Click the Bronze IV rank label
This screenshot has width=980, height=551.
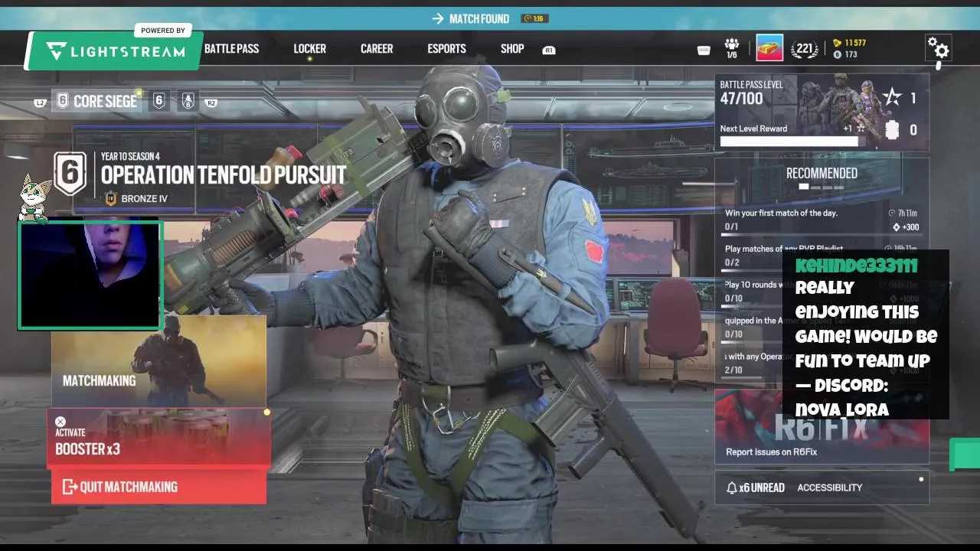(144, 198)
